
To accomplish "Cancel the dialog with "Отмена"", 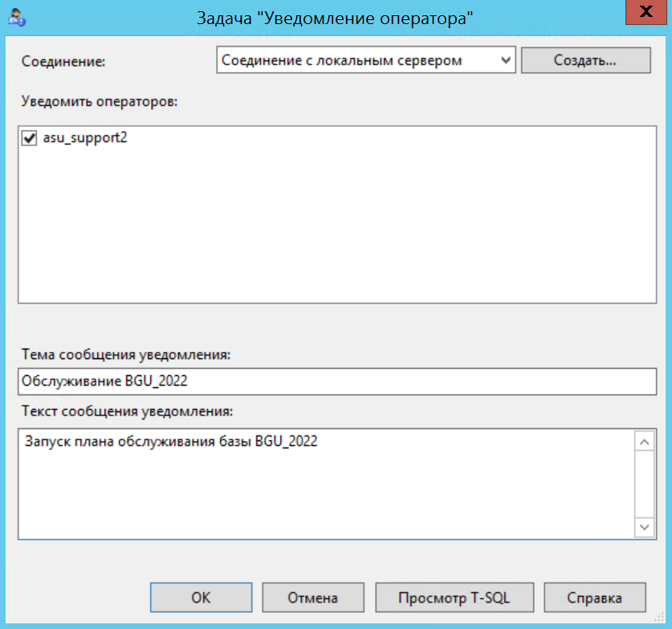I will [312, 598].
